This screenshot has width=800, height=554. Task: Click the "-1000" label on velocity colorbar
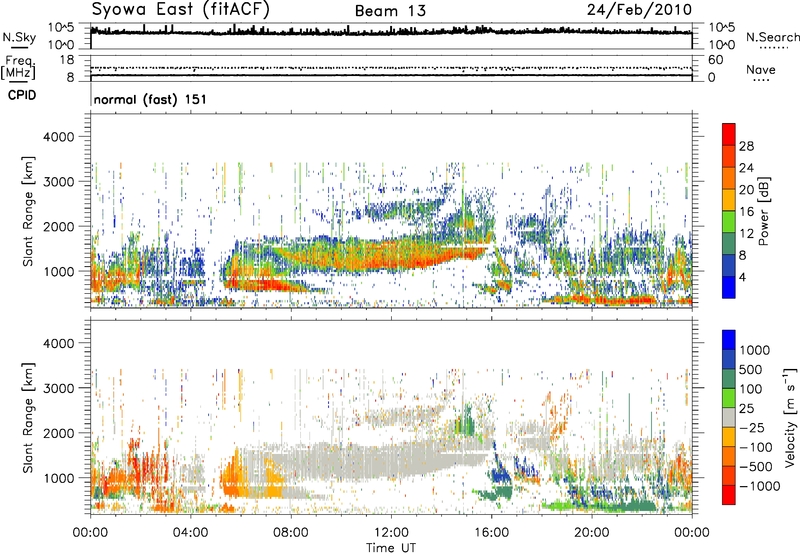pyautogui.click(x=760, y=486)
